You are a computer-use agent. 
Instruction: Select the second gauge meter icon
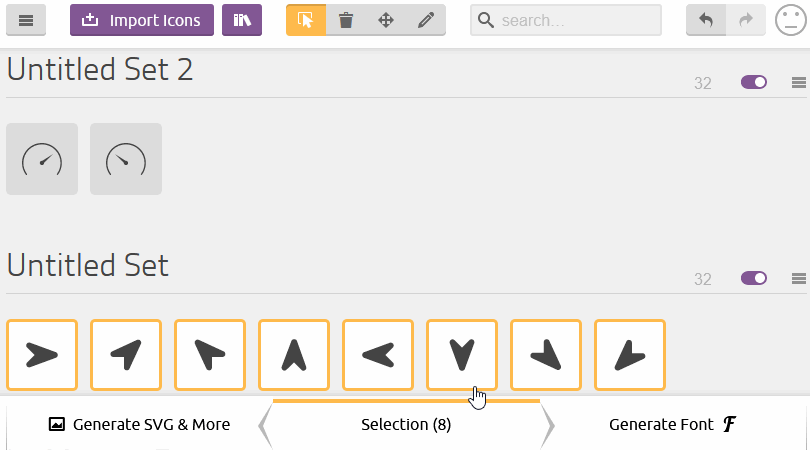click(126, 159)
